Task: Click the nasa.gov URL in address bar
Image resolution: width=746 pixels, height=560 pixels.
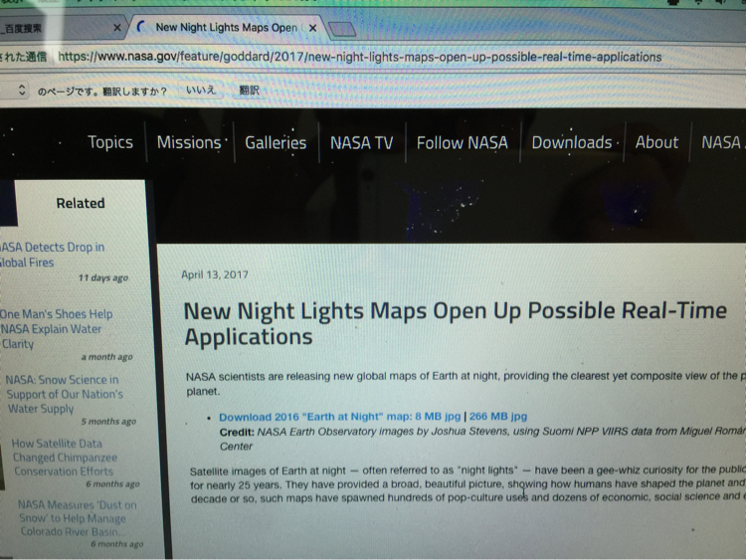Action: [x=360, y=57]
